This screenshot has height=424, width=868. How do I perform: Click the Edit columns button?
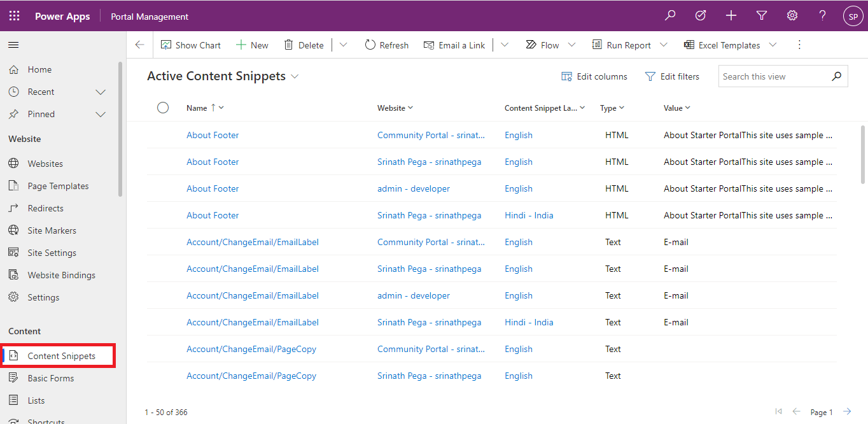point(594,76)
